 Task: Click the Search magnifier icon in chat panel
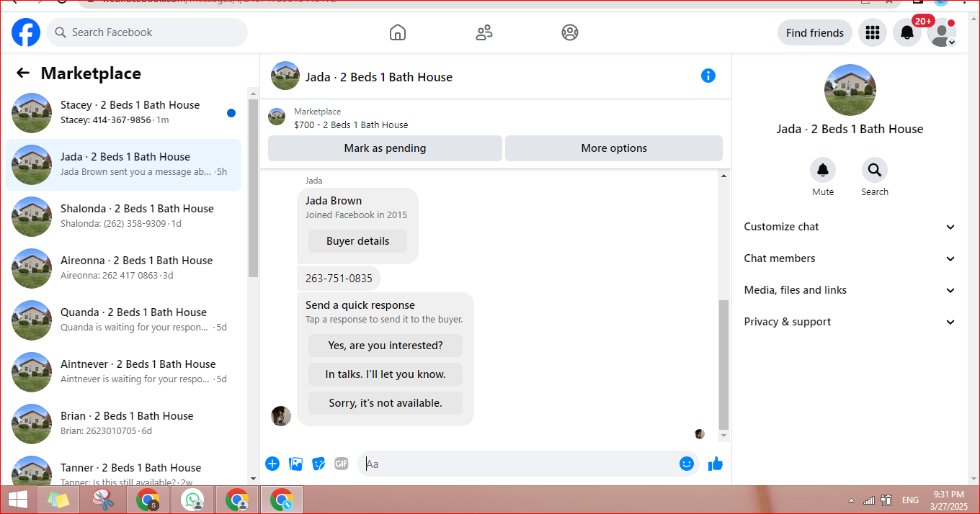(875, 170)
